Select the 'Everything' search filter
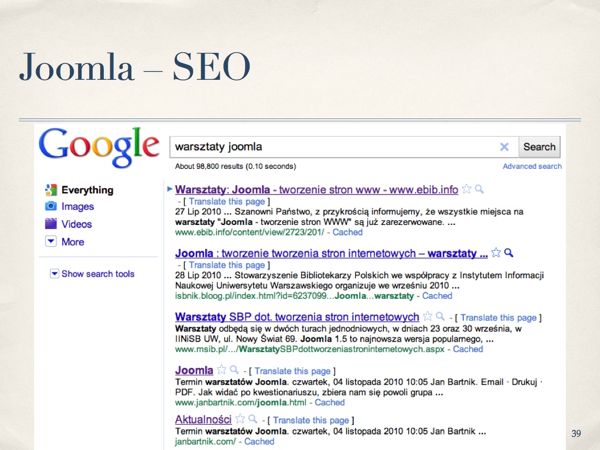600x450 pixels. click(86, 189)
